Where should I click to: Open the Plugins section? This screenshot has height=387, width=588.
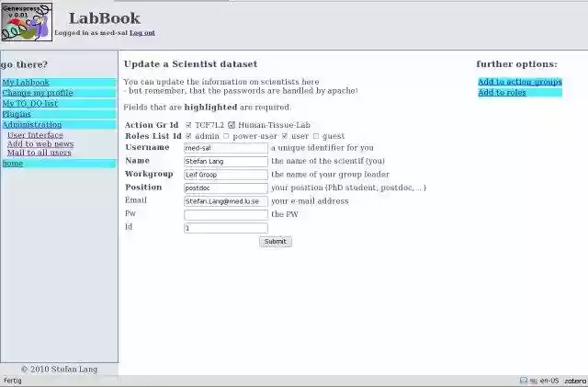17,114
